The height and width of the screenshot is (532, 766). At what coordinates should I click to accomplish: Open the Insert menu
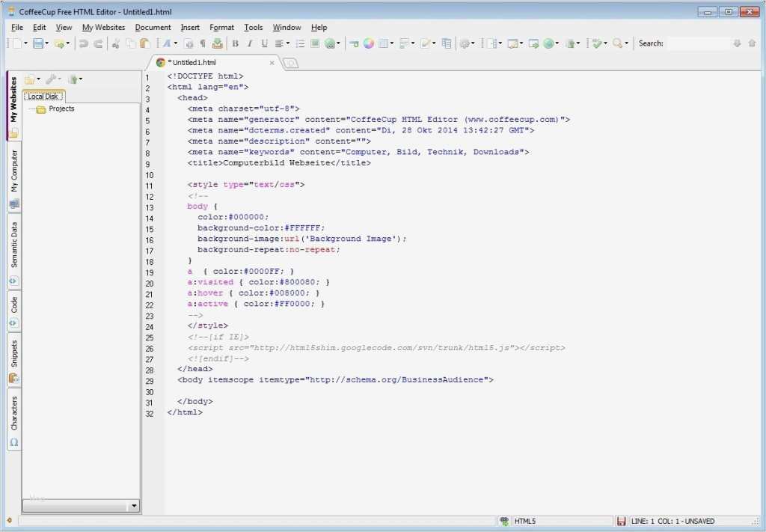[190, 28]
